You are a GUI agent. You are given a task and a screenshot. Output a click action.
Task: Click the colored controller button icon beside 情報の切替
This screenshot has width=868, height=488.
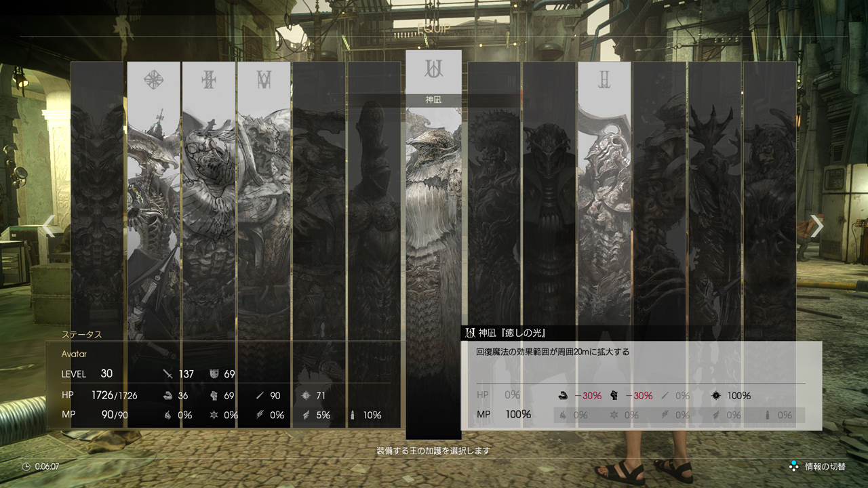[793, 466]
